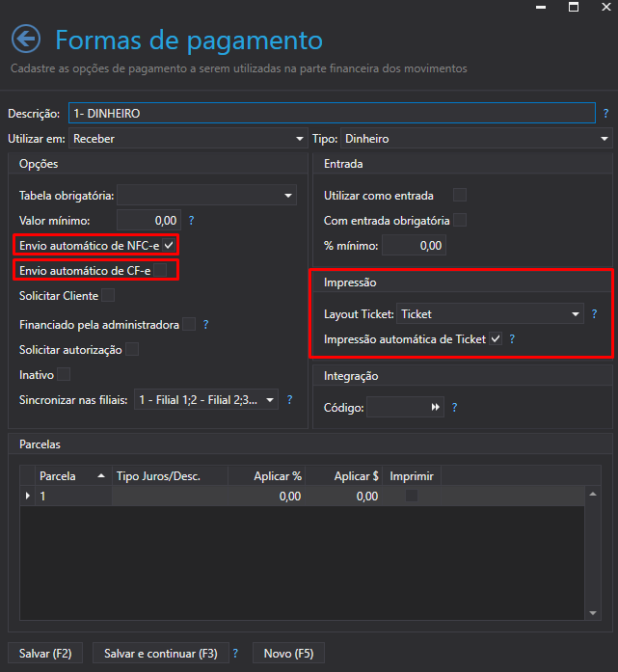This screenshot has width=618, height=672.
Task: Tick the Solicitar Cliente checkbox
Action: point(108,295)
